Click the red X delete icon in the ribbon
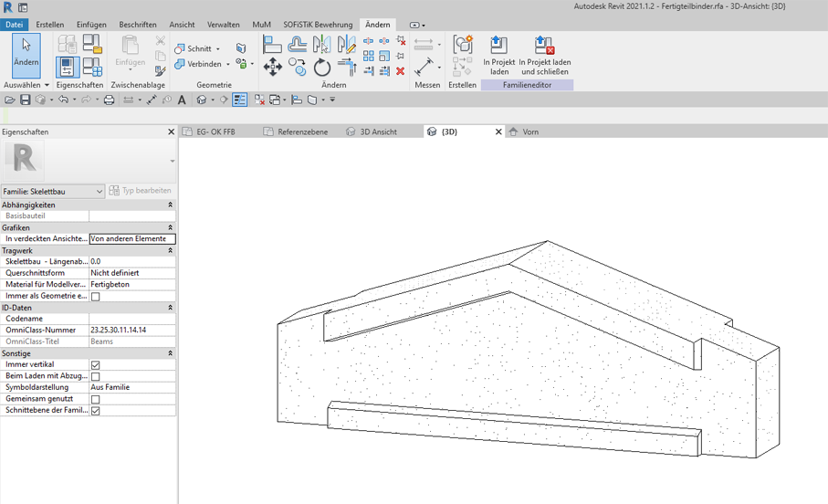 (x=401, y=70)
